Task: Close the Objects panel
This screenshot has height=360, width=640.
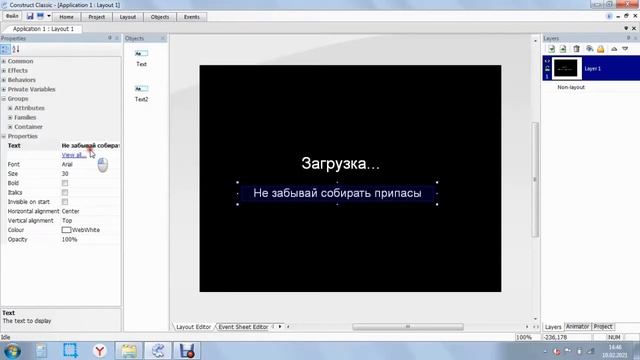Action: 162,38
